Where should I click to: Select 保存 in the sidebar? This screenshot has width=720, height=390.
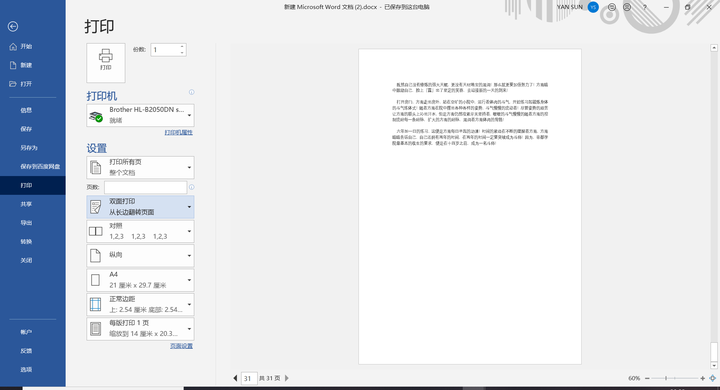click(33, 129)
